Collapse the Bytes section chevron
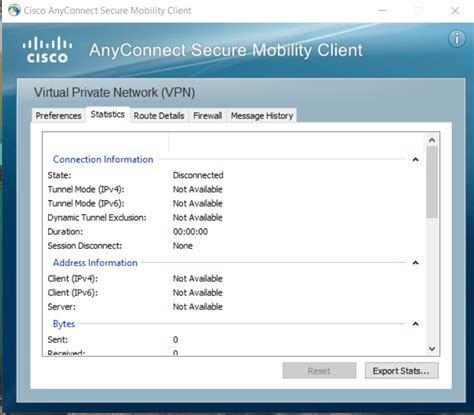This screenshot has height=415, width=474. tap(415, 324)
